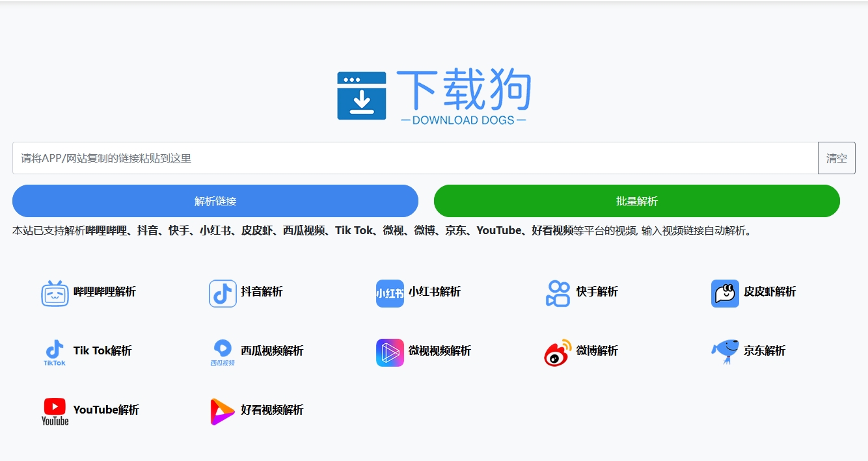This screenshot has height=461, width=868.
Task: Click the Kuaishou camera icon
Action: [558, 293]
